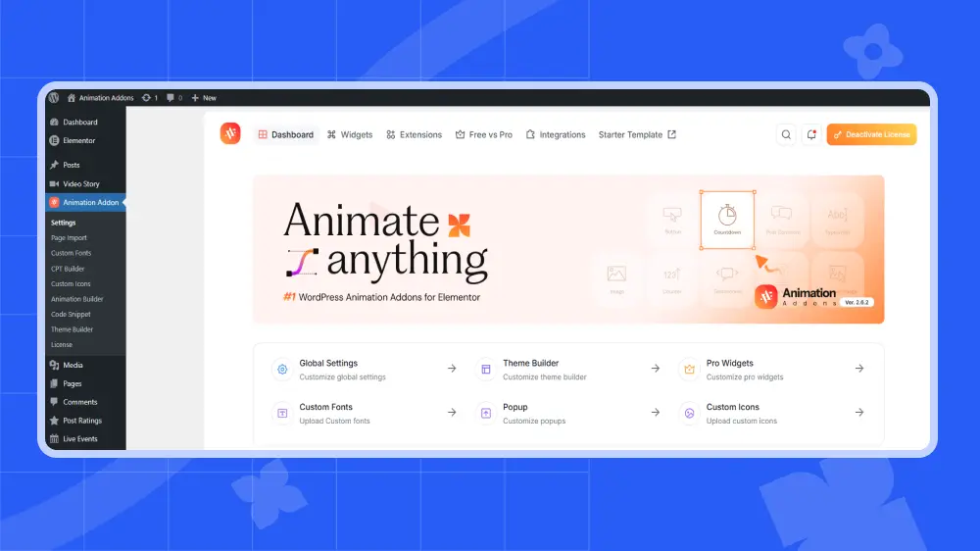Click the Custom Fonts card icon

tap(282, 414)
